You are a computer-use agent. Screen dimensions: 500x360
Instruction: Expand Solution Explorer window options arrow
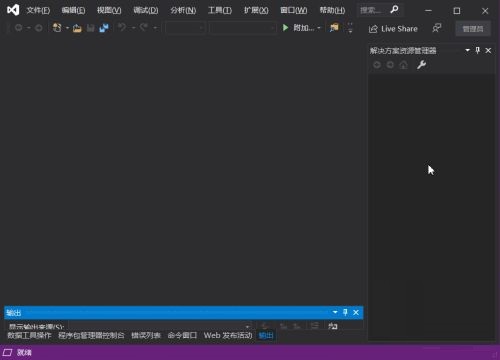(x=467, y=50)
